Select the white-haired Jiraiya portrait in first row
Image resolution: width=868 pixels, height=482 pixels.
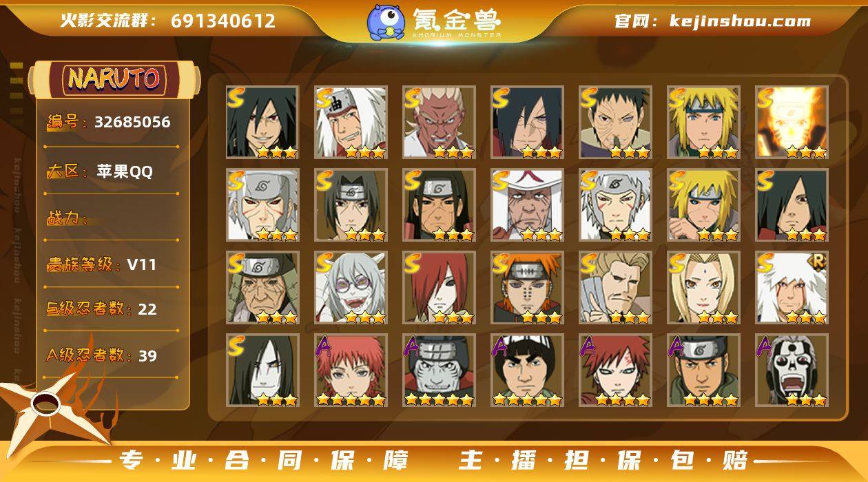pos(351,123)
